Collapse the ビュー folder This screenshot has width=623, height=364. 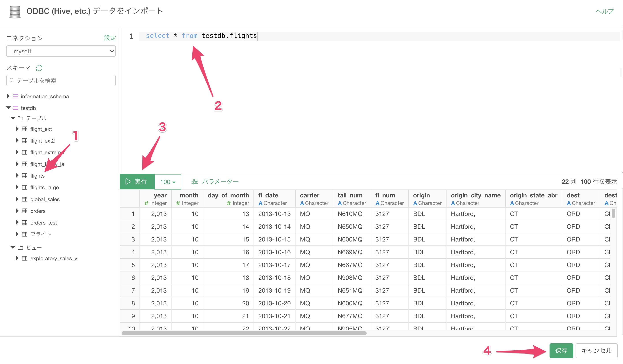point(13,247)
